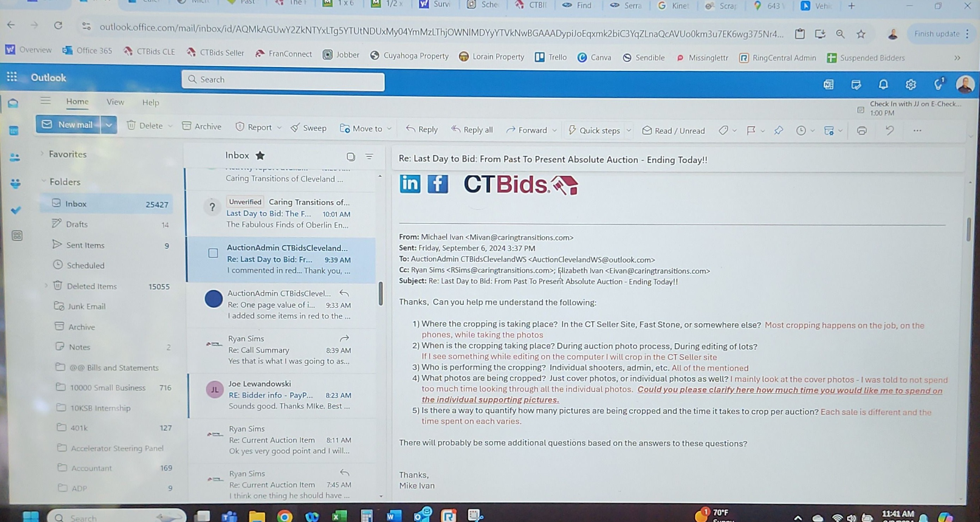Click the message list vertical scrollbar

coord(381,293)
